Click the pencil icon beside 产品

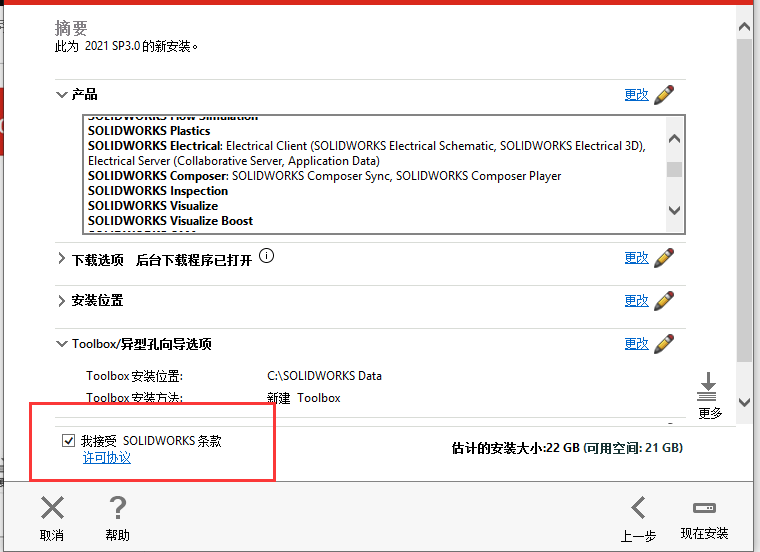point(664,95)
